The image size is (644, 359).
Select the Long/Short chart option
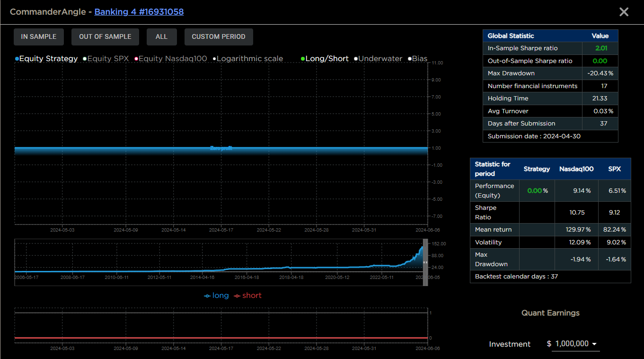(x=325, y=59)
